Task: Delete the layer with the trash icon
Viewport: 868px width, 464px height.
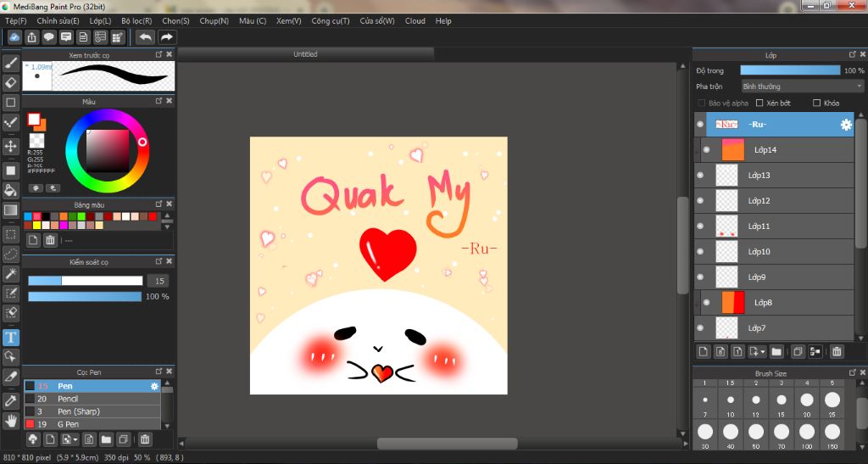Action: (x=837, y=351)
